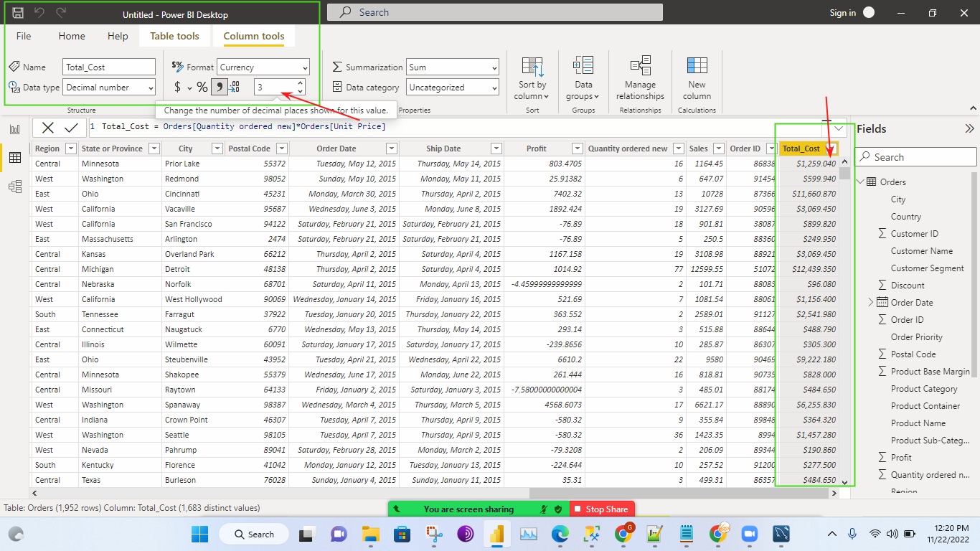The width and height of the screenshot is (980, 551).
Task: Open the currency symbol dropdown arrow
Action: point(190,88)
